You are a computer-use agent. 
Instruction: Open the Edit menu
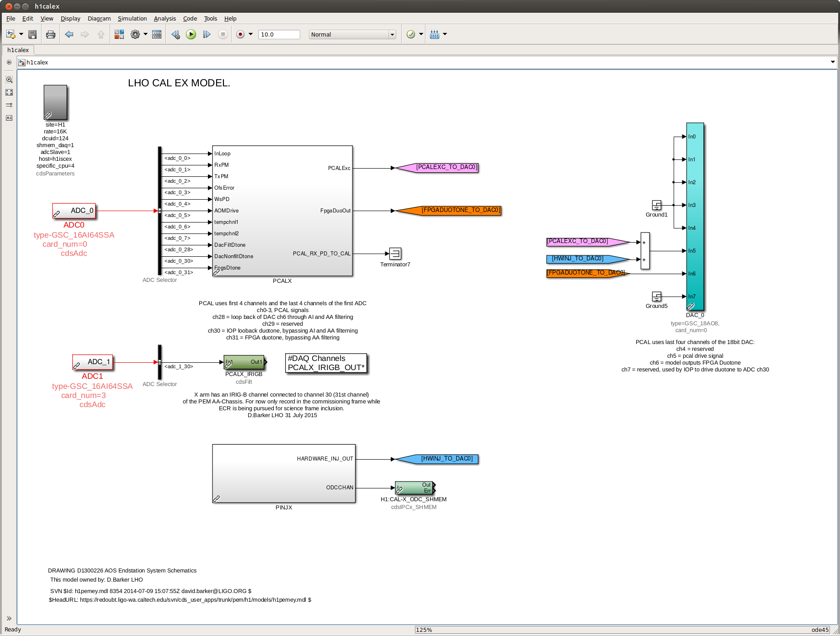27,18
